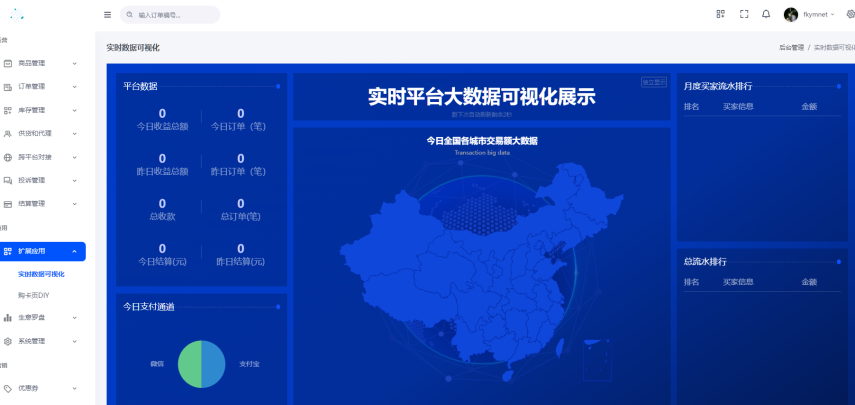Click the user avatar picture
The image size is (855, 405).
pos(791,14)
